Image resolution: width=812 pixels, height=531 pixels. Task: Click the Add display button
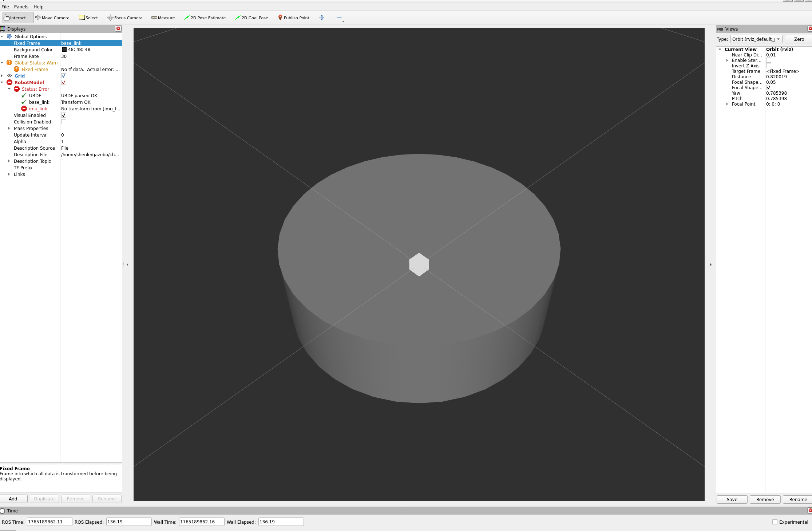[13, 499]
